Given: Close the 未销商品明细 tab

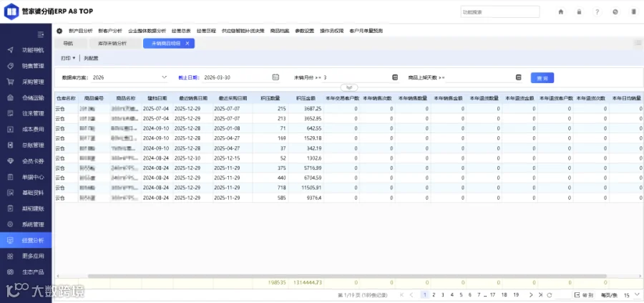Looking at the screenshot, I should (x=187, y=43).
